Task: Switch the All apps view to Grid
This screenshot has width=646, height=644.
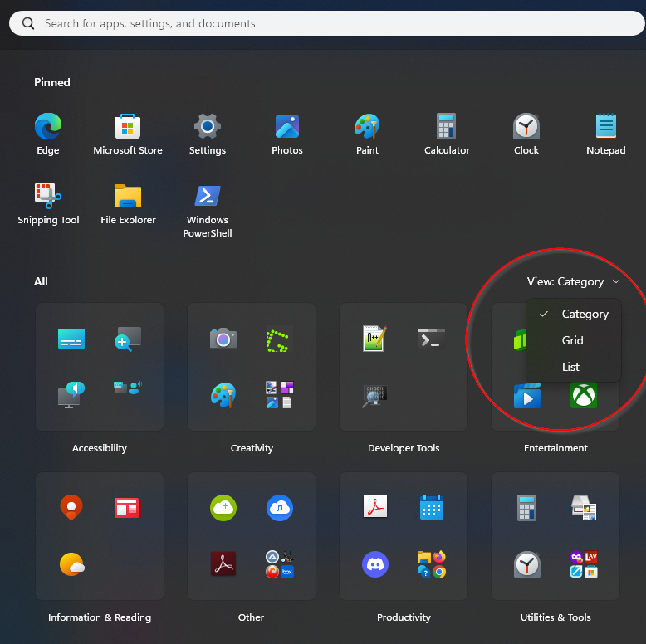Action: (x=574, y=340)
